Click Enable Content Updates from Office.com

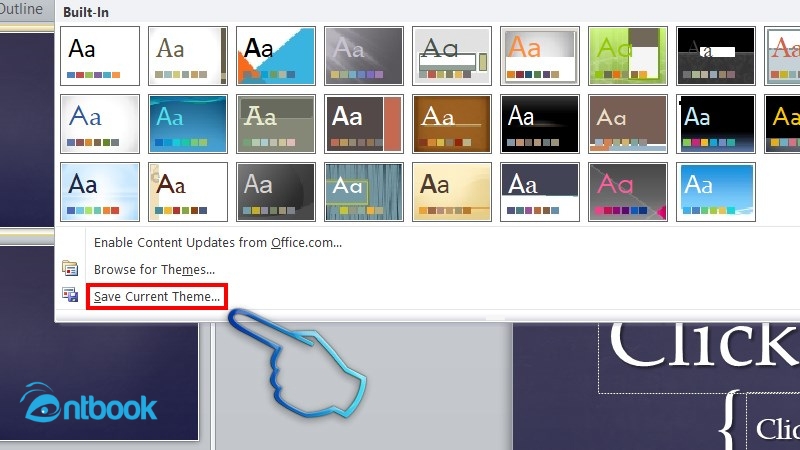point(218,242)
